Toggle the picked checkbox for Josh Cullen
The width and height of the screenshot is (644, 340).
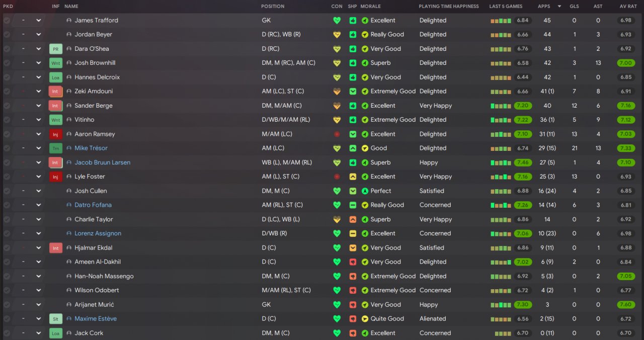coord(7,191)
